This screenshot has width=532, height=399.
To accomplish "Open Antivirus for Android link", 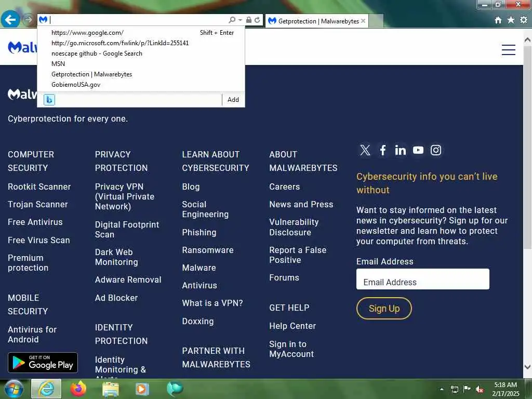I will pos(32,335).
